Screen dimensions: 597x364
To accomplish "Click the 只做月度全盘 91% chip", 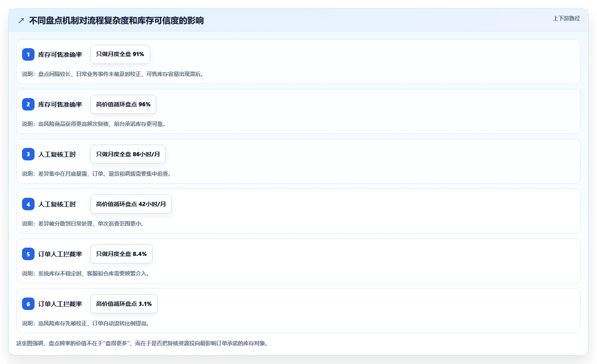I will [x=120, y=54].
